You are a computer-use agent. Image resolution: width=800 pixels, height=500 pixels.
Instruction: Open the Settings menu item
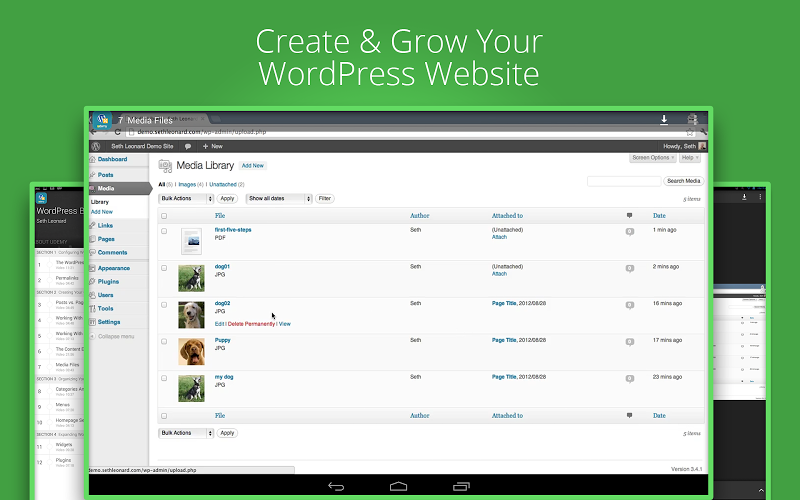109,322
